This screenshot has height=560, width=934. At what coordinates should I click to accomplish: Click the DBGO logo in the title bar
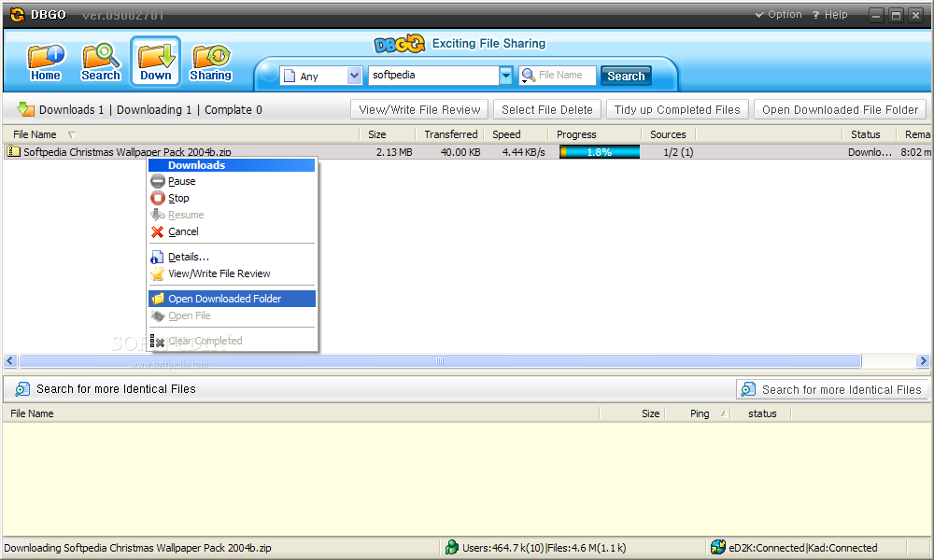point(17,15)
